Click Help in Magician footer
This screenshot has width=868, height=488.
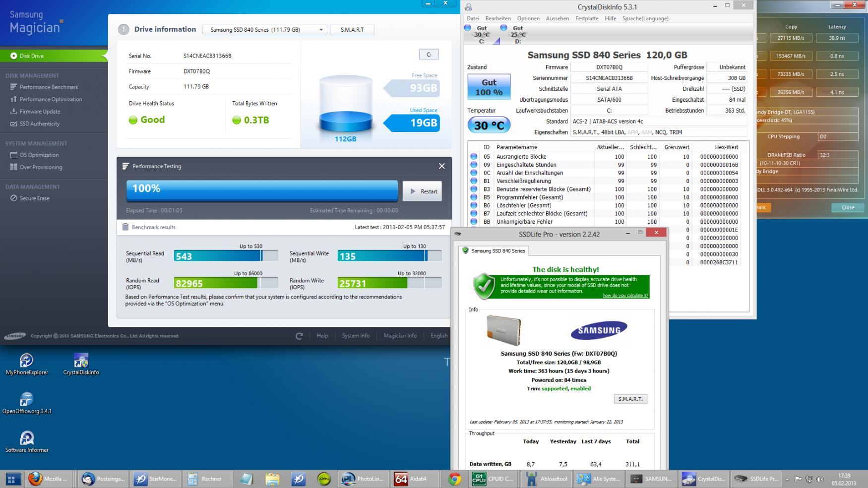click(322, 336)
